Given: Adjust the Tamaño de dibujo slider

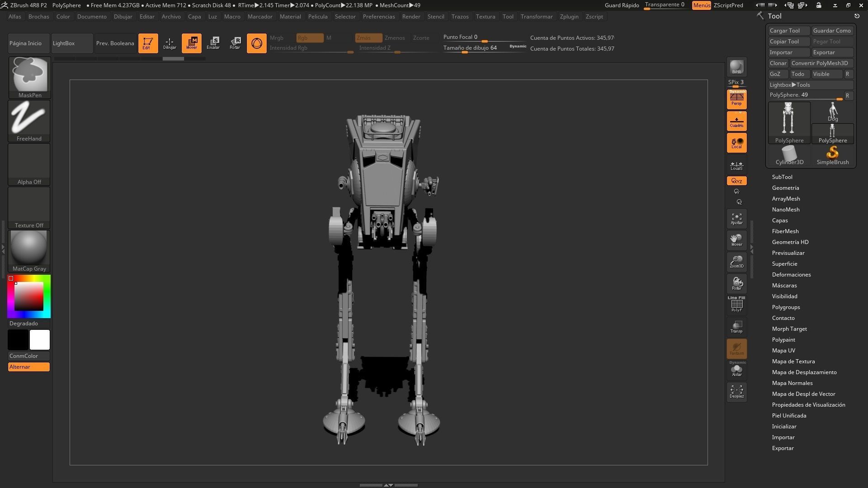Looking at the screenshot, I should [485, 48].
